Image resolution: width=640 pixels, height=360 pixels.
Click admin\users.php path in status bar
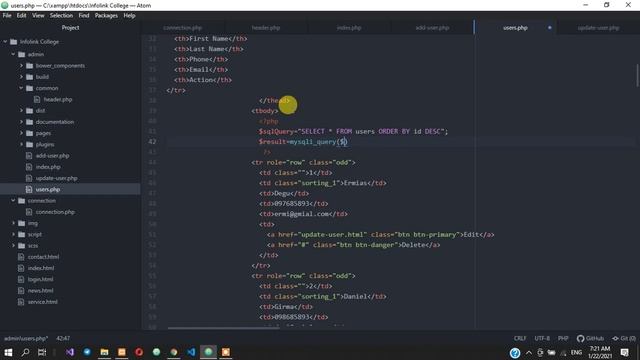point(26,338)
